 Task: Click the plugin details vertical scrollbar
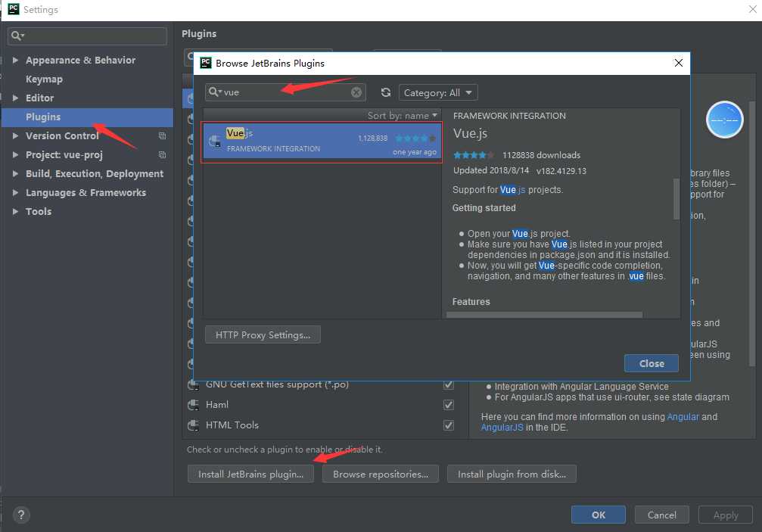click(676, 199)
